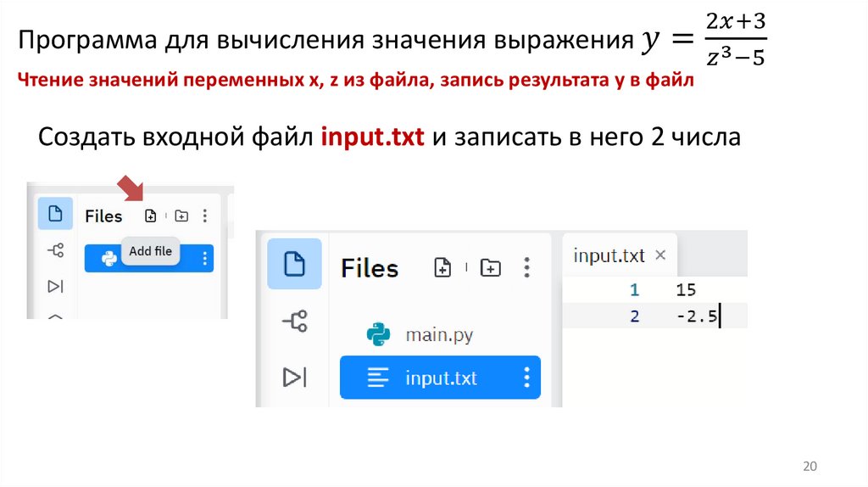Select main.py in the file tree

[x=438, y=334]
